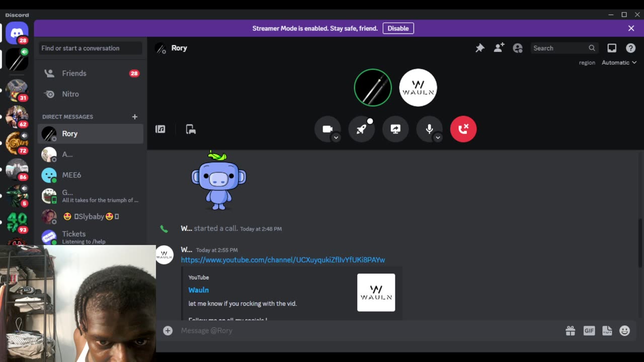Click Message @Rory input box
644x362 pixels.
click(370, 330)
